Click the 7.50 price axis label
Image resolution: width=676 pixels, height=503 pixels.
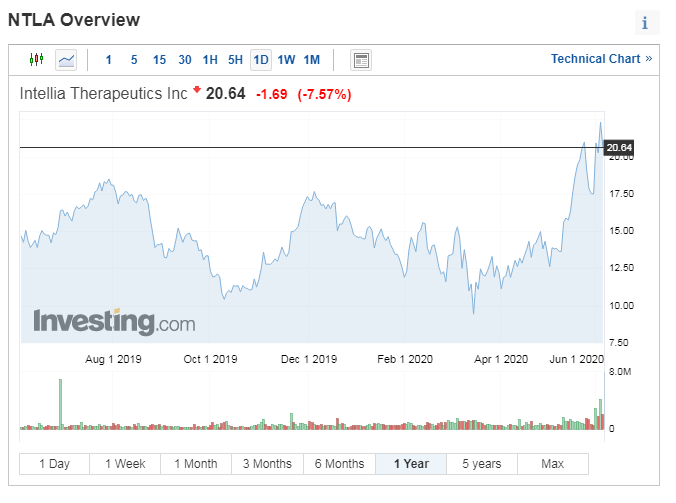pyautogui.click(x=618, y=343)
